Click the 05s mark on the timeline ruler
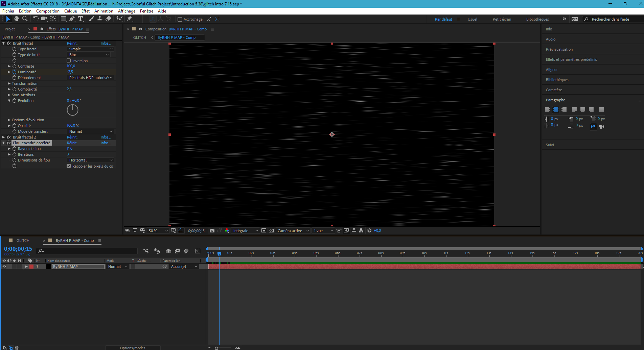The image size is (644, 350). coord(316,253)
